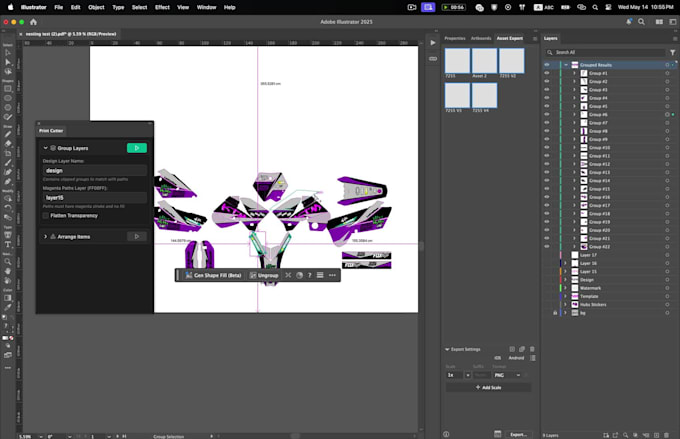Run the Arrange Items play button
Screen dimensions: 680x439
click(x=137, y=236)
